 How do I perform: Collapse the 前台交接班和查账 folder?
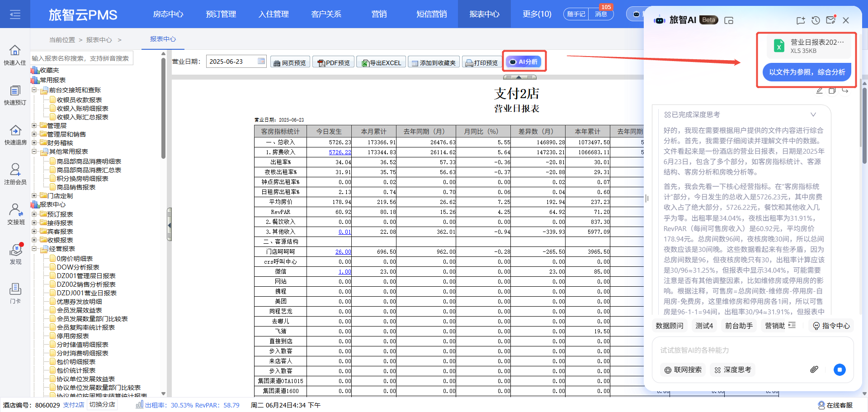click(34, 90)
